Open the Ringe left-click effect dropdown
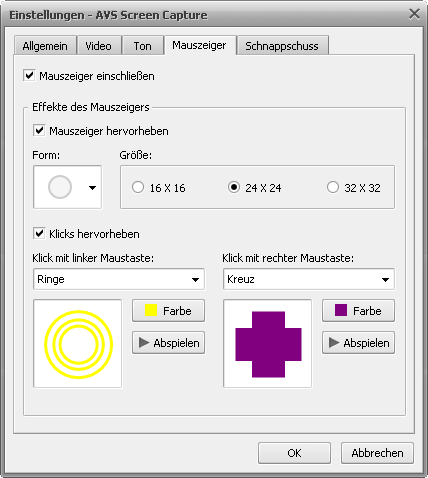 point(119,279)
